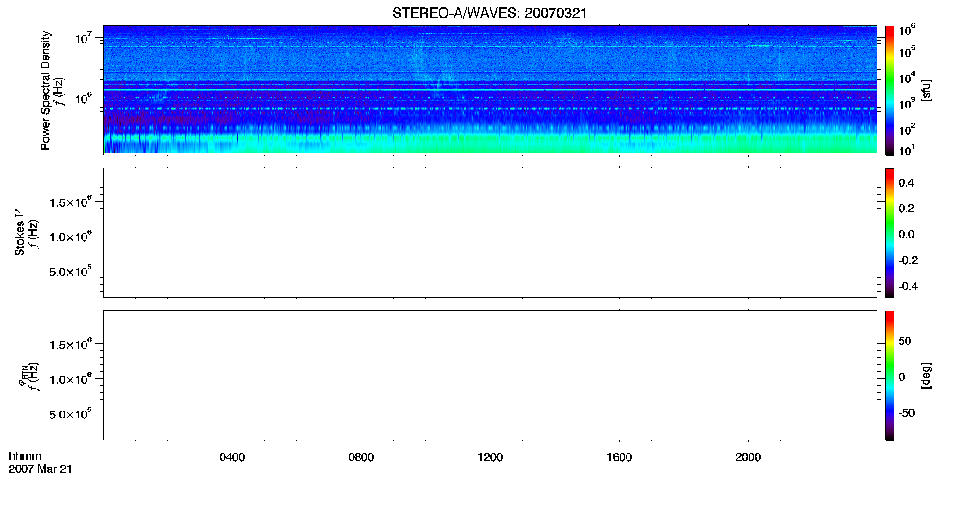Click the 10^6 frequency tick on spectrogram axis
980x505 pixels.
[83, 98]
